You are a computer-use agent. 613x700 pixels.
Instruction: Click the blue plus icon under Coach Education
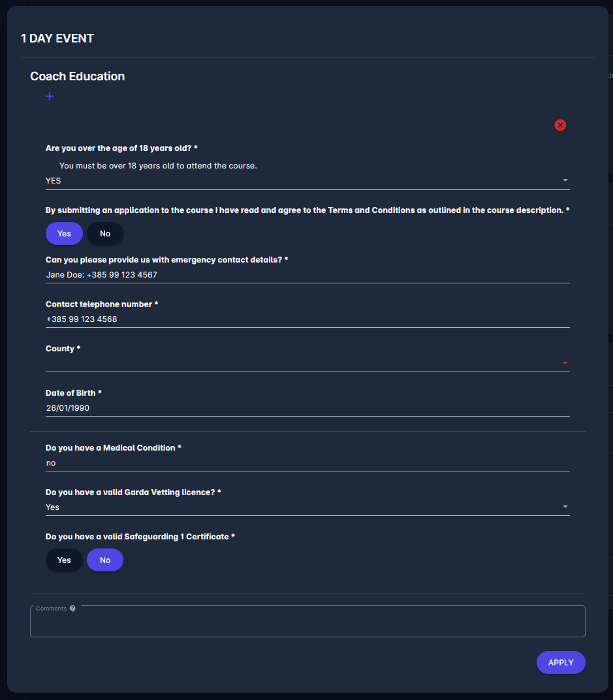click(50, 97)
